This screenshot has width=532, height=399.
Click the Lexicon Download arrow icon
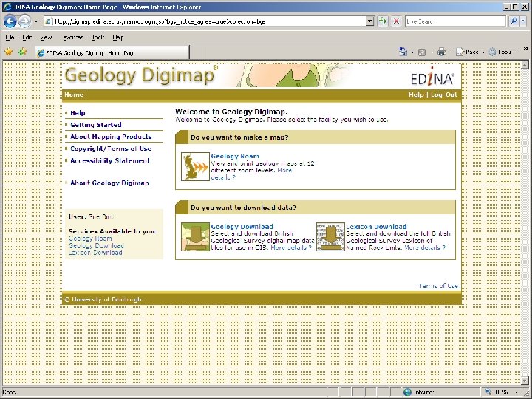(330, 237)
